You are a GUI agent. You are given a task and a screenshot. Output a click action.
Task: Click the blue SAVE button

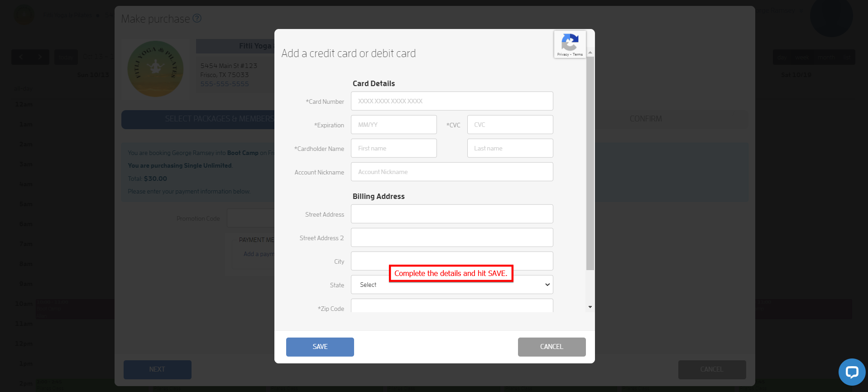(x=320, y=347)
